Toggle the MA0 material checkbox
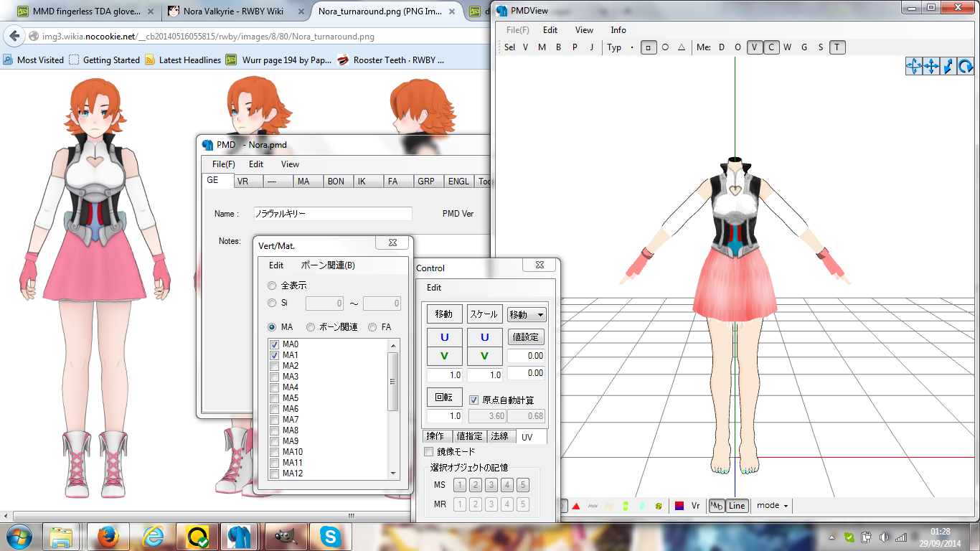Screen dimensions: 980x551 pos(274,344)
